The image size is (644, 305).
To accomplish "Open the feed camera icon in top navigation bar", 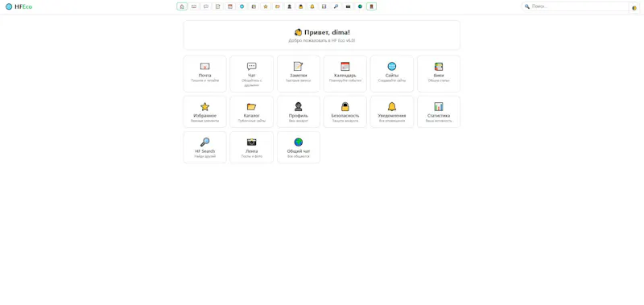I will pyautogui.click(x=349, y=6).
